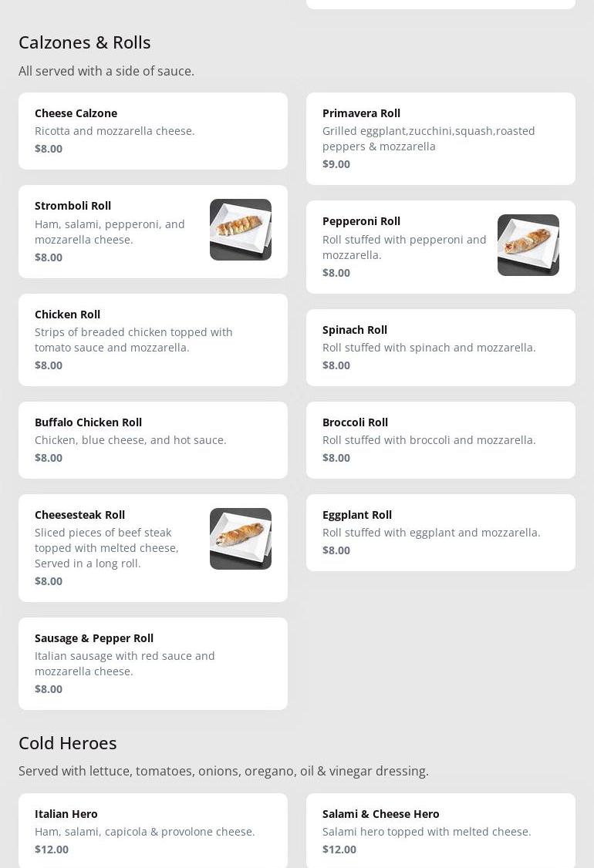Screen dimensions: 594x868
Task: Click the Calzones & Rolls heading
Action: tap(85, 42)
